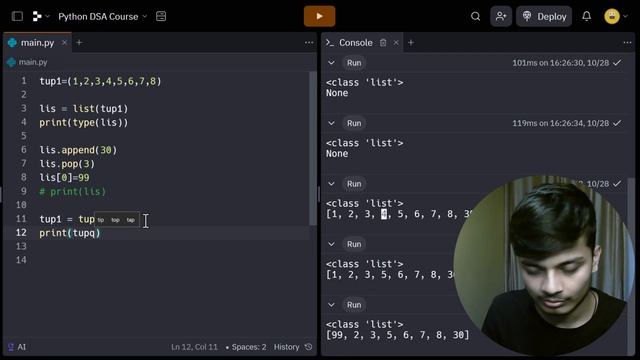Click the highlighted 4 in the list output

384,214
